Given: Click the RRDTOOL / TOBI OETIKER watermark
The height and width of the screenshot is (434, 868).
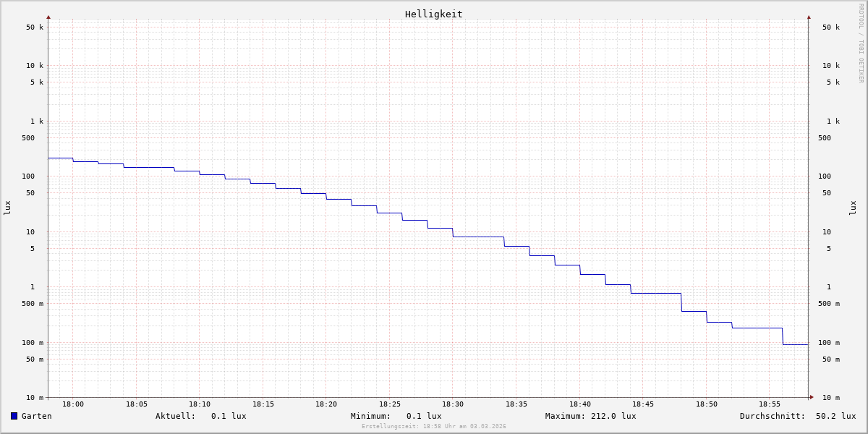Looking at the screenshot, I should point(861,43).
